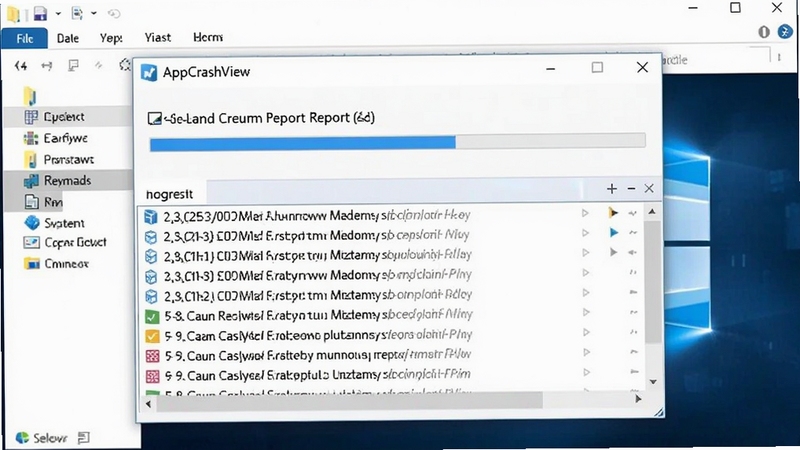The width and height of the screenshot is (800, 450).
Task: Click the plus button in list header
Action: click(612, 189)
